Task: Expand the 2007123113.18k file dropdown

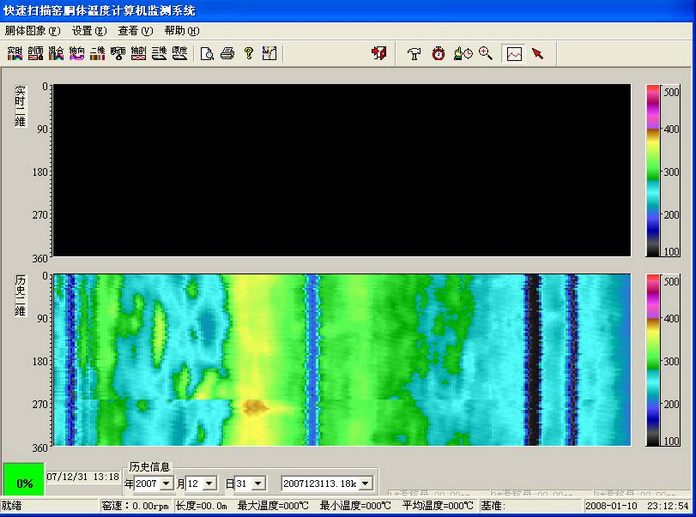Action: [x=365, y=483]
